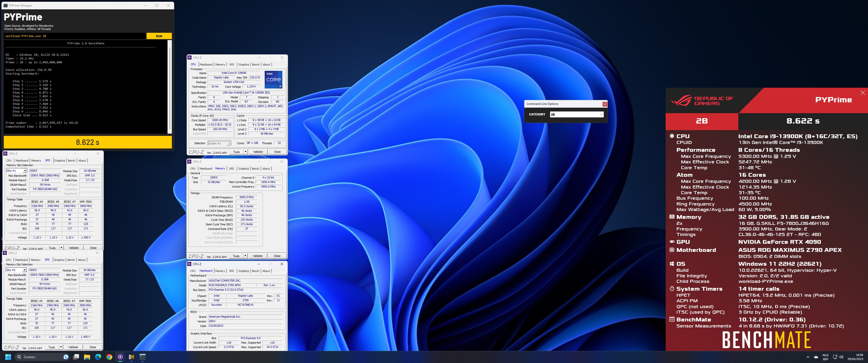
Task: Close the BenchMate result panel with X
Action: (863, 93)
